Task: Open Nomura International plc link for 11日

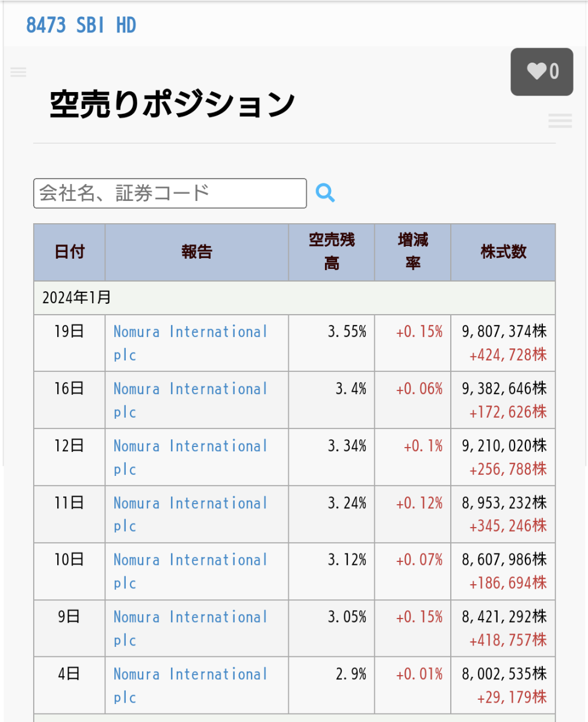Action: click(x=190, y=503)
